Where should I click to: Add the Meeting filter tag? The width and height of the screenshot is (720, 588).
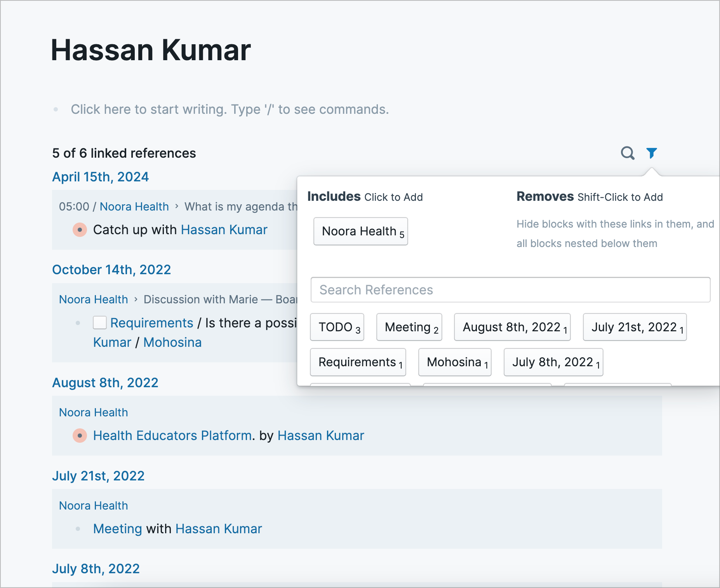[x=409, y=327]
